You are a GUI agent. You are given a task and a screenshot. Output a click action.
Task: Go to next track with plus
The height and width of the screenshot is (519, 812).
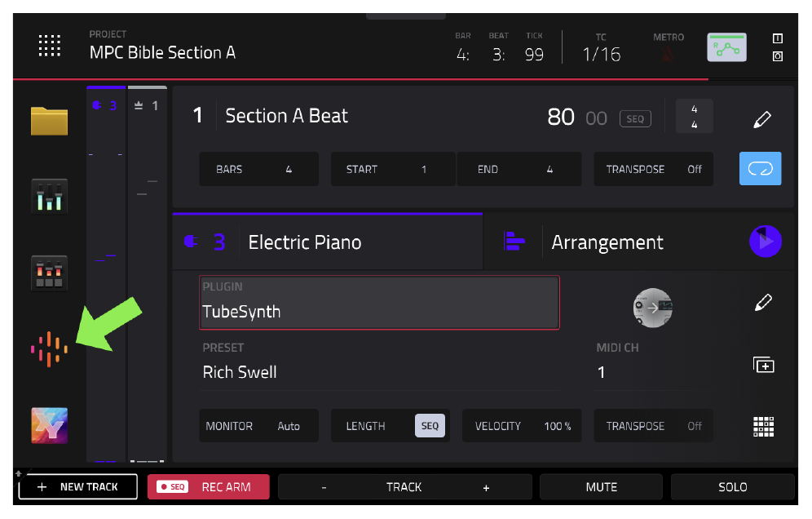pos(486,487)
